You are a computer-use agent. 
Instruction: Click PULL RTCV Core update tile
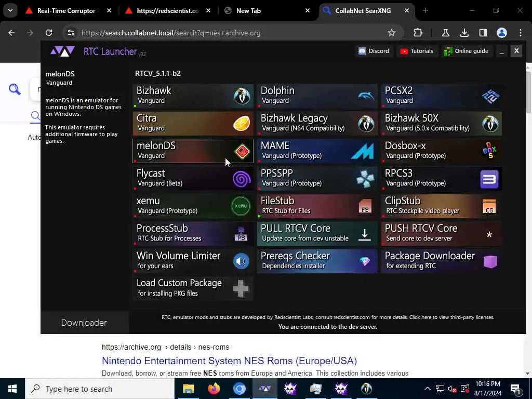(x=317, y=233)
